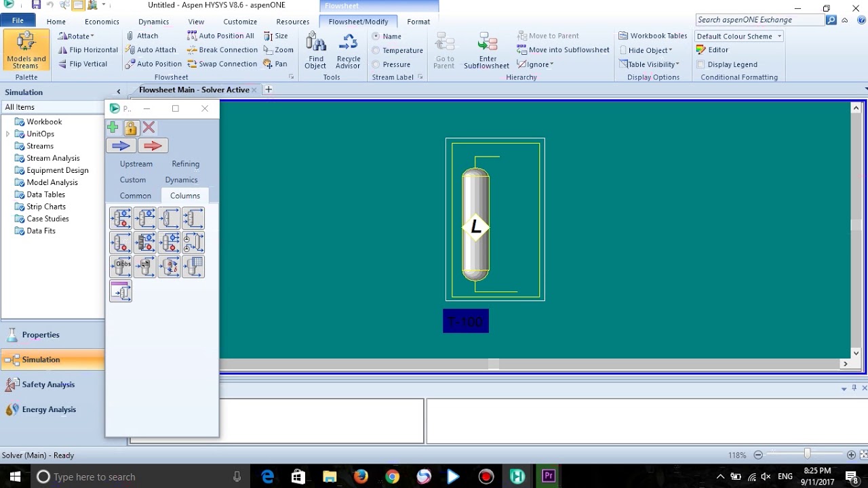Select the column subflowsheet template icon
Viewport: 868px width, 488px height.
pos(121,291)
